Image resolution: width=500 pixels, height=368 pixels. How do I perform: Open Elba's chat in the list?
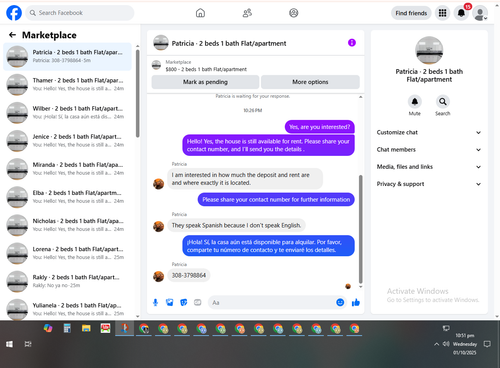[67, 197]
